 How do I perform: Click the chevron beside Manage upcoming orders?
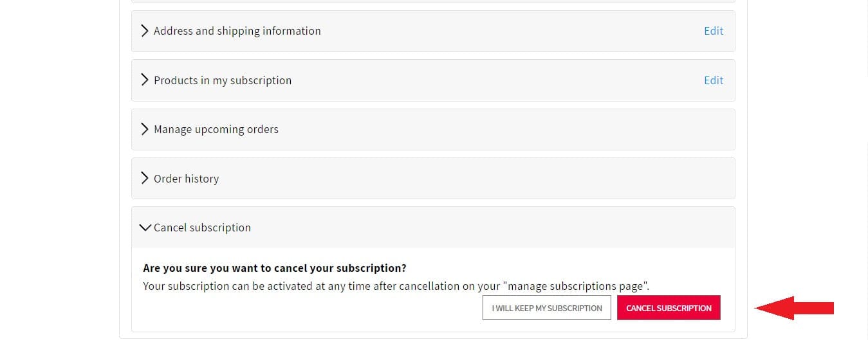point(145,129)
